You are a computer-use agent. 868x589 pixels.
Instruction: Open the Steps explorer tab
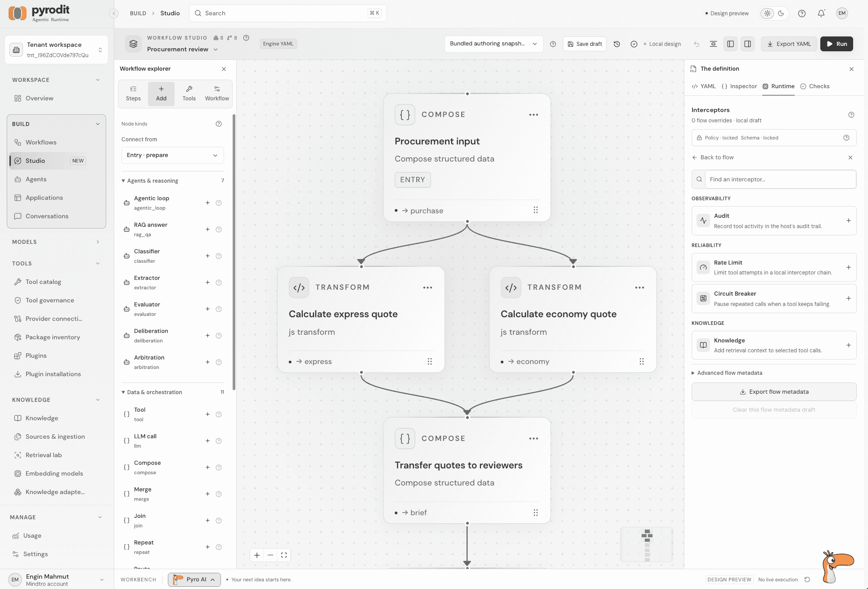coord(133,94)
